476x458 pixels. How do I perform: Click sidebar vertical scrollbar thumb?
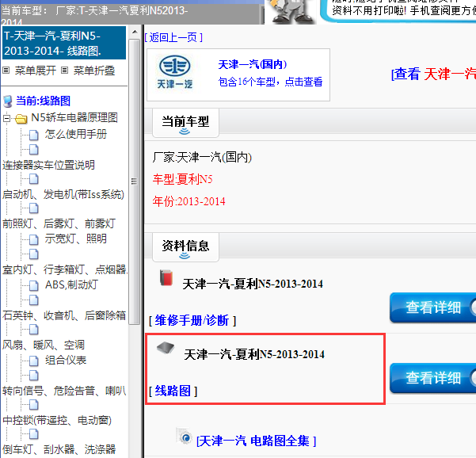[134, 181]
